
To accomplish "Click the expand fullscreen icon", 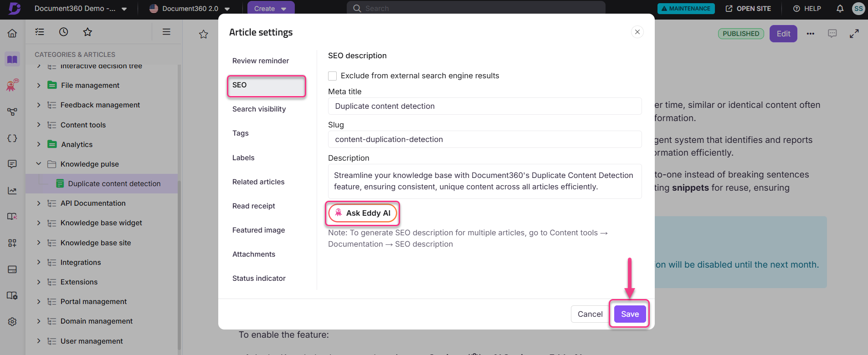I will coord(854,34).
